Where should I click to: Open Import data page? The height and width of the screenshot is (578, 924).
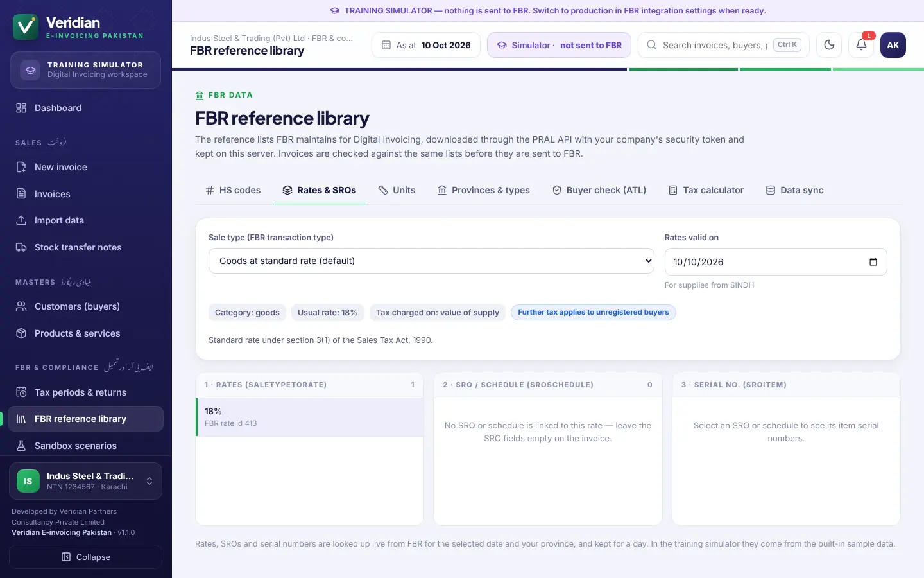pyautogui.click(x=86, y=220)
